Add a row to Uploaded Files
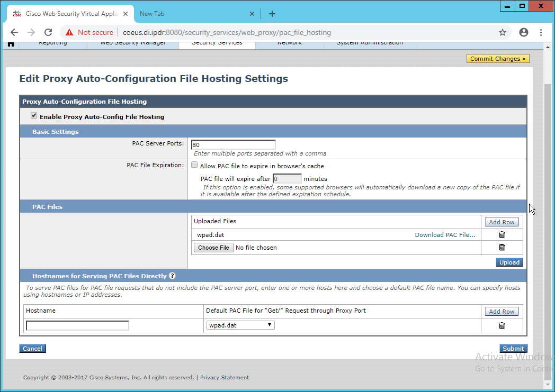Viewport: 555px width, 392px height. tap(502, 222)
